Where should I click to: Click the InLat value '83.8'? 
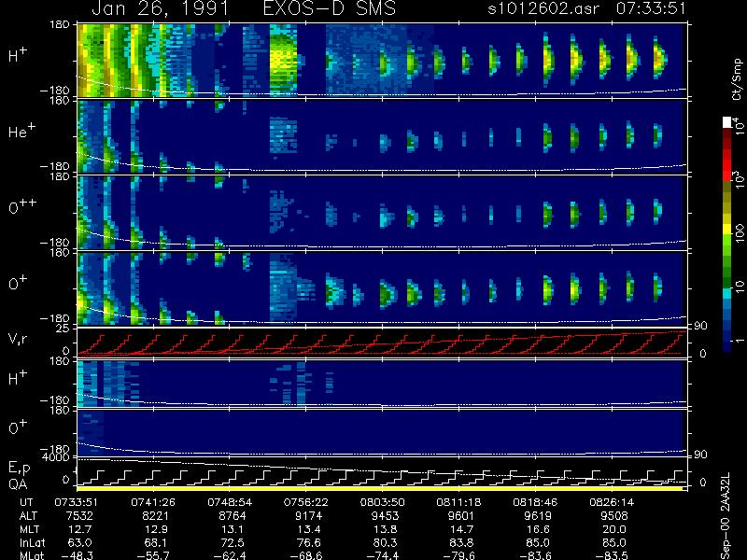461,542
